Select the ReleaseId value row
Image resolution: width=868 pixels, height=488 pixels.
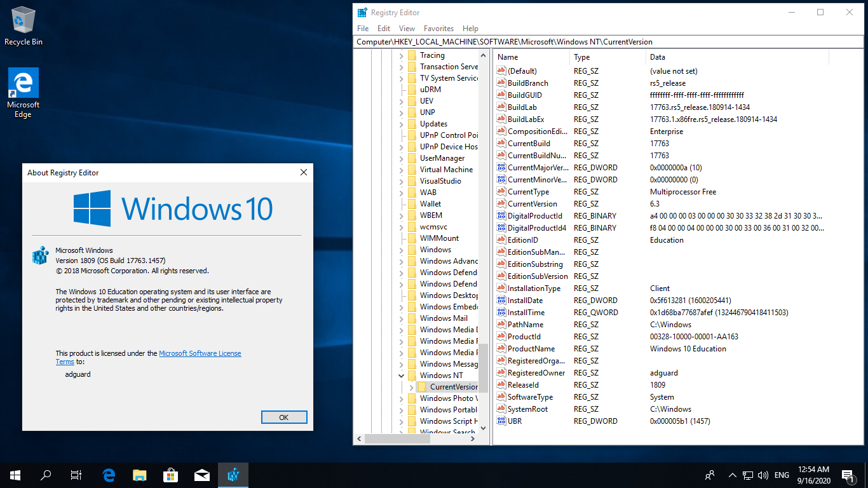click(661, 385)
